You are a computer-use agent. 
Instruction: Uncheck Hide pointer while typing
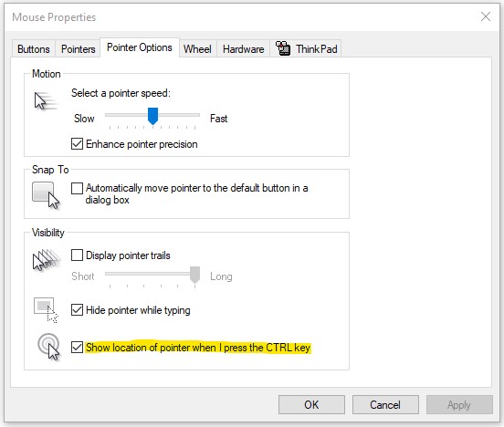pyautogui.click(x=77, y=310)
